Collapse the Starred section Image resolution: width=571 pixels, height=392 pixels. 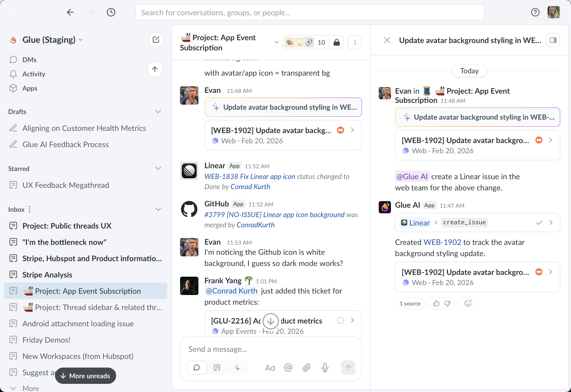(x=158, y=169)
